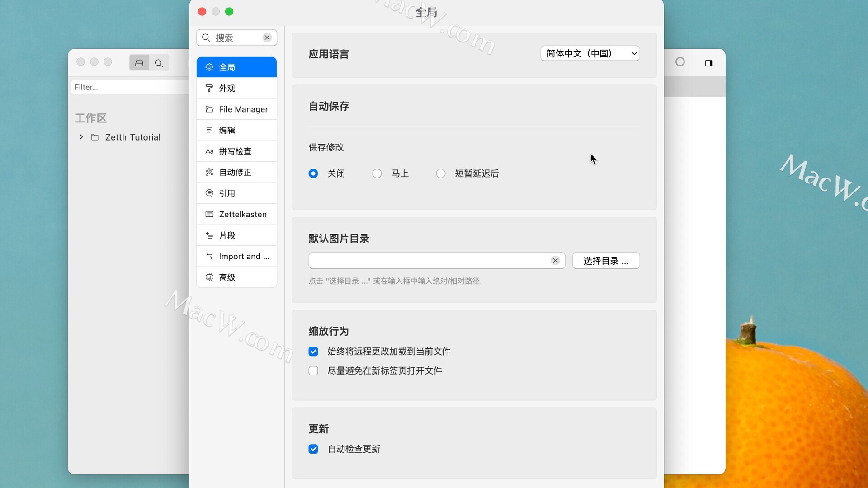Go to 拼写检查 spellcheck settings

[x=236, y=151]
